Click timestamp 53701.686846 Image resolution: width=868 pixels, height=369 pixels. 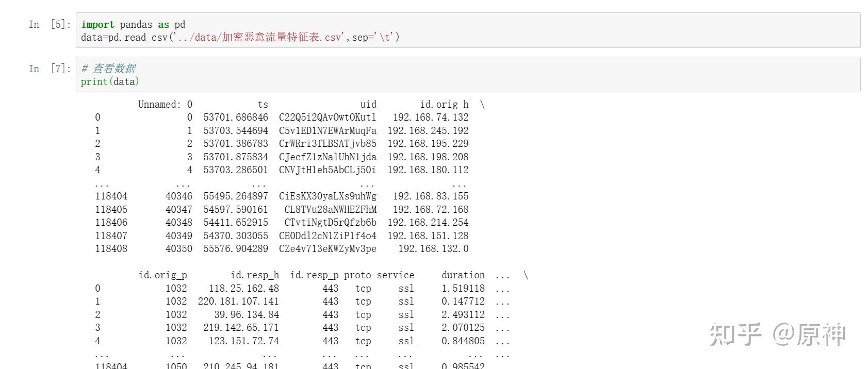pyautogui.click(x=236, y=118)
